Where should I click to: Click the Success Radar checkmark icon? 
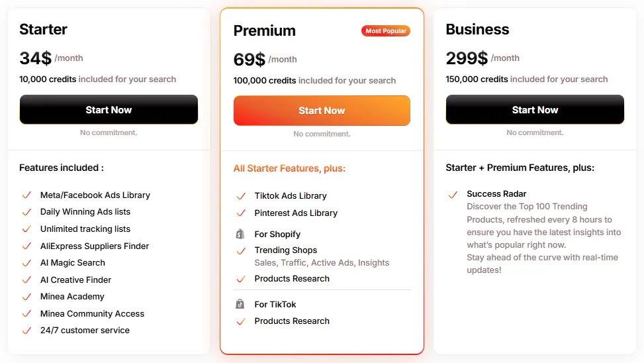click(x=453, y=195)
